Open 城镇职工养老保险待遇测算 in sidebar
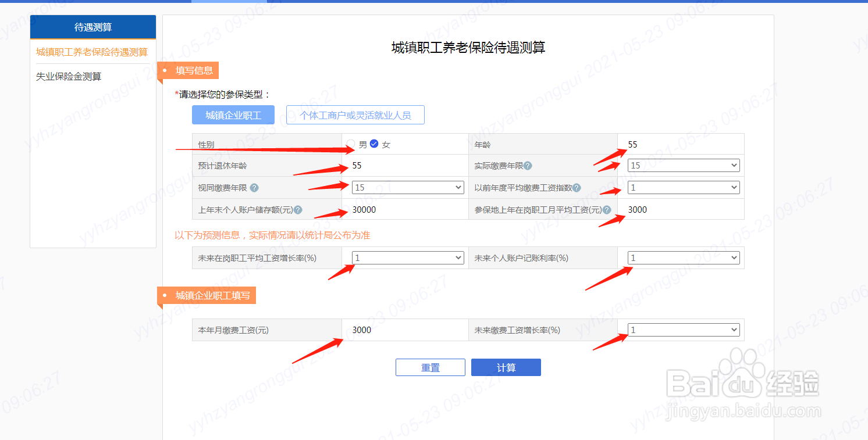This screenshot has width=868, height=440. click(92, 52)
